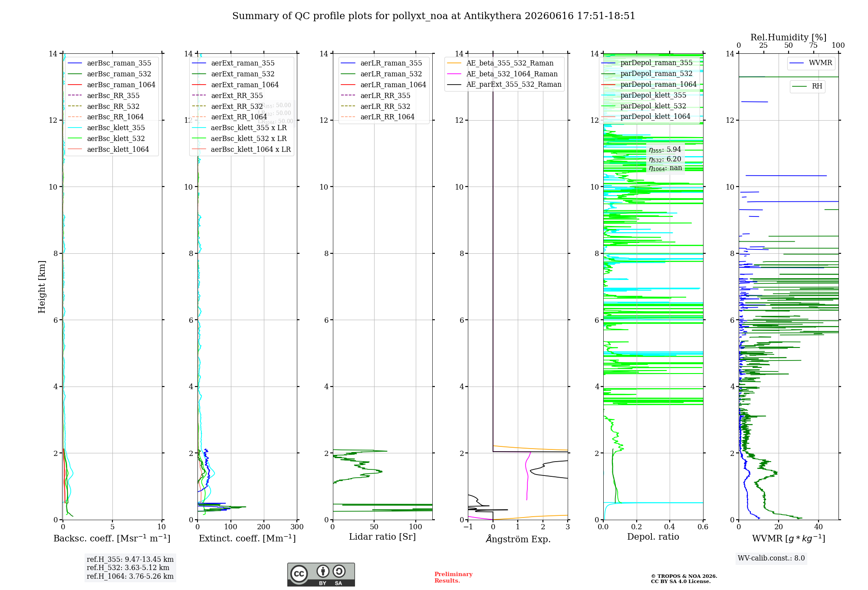Screen dimensions: 868x590
Task: Click the Height [km] axis label
Action: 42,287
